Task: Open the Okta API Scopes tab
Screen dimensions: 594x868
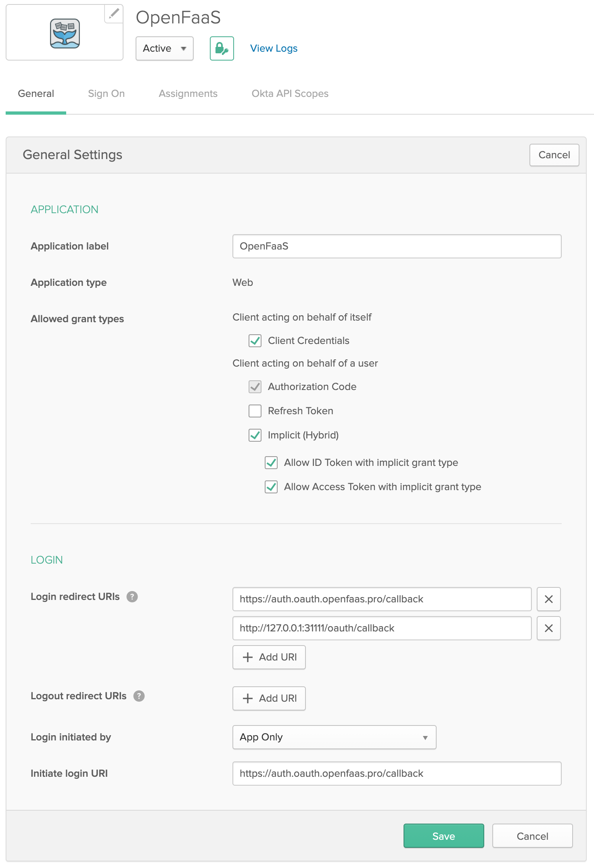Action: (290, 94)
